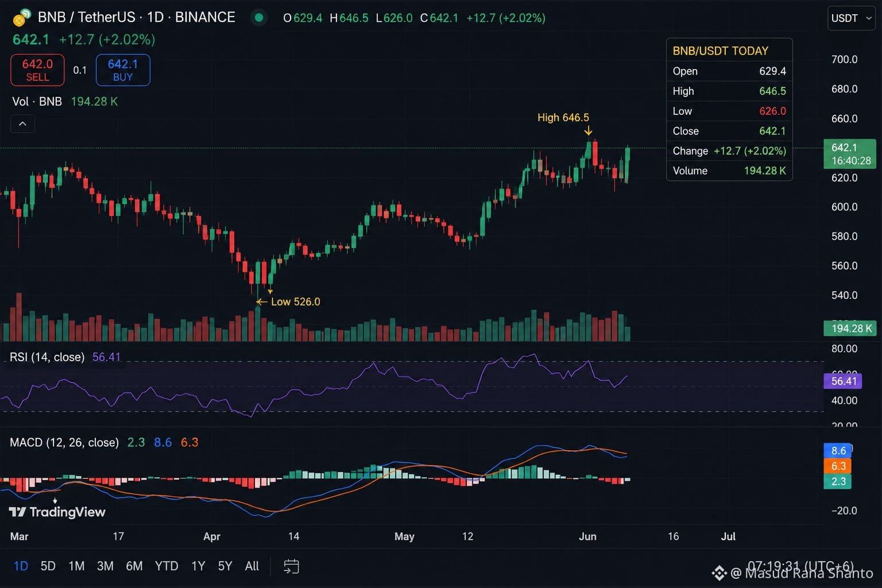This screenshot has height=588, width=882.
Task: Select the 6M time range
Action: pyautogui.click(x=134, y=566)
